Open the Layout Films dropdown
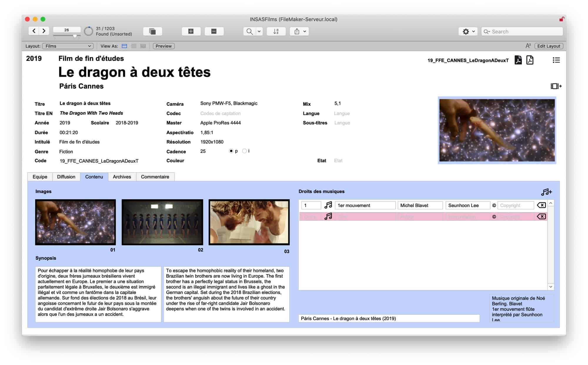 point(68,46)
